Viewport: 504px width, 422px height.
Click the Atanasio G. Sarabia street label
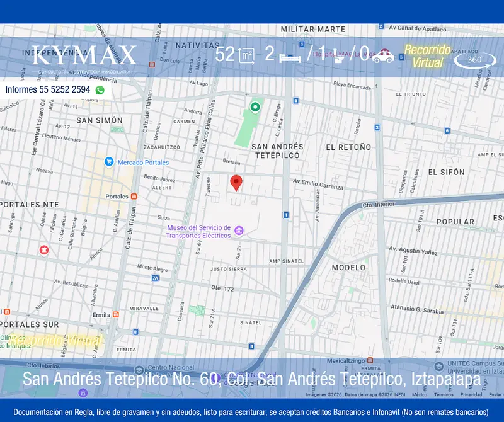(x=417, y=309)
